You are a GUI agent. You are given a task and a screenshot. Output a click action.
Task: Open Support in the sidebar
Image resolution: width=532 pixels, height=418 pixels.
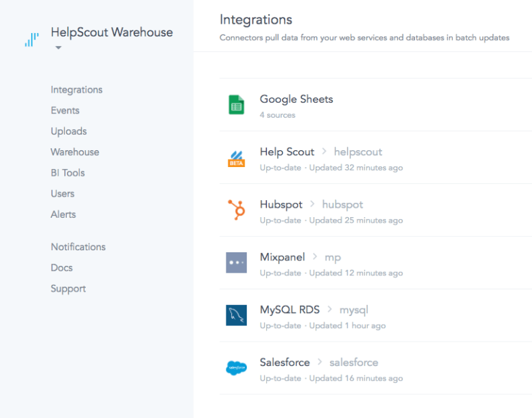(68, 289)
